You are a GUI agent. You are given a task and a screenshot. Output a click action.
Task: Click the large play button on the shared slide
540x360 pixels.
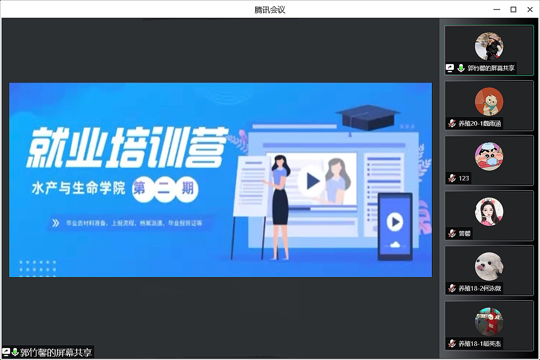pyautogui.click(x=312, y=181)
